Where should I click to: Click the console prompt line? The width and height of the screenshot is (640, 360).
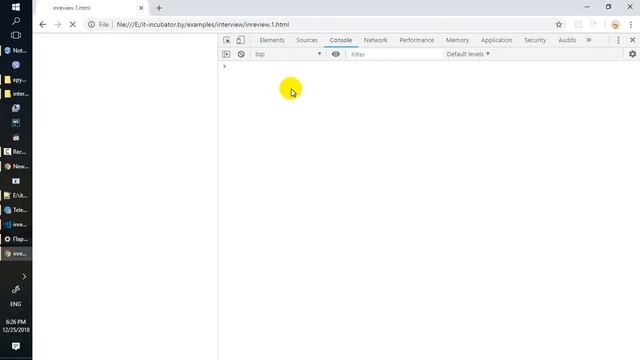point(429,66)
